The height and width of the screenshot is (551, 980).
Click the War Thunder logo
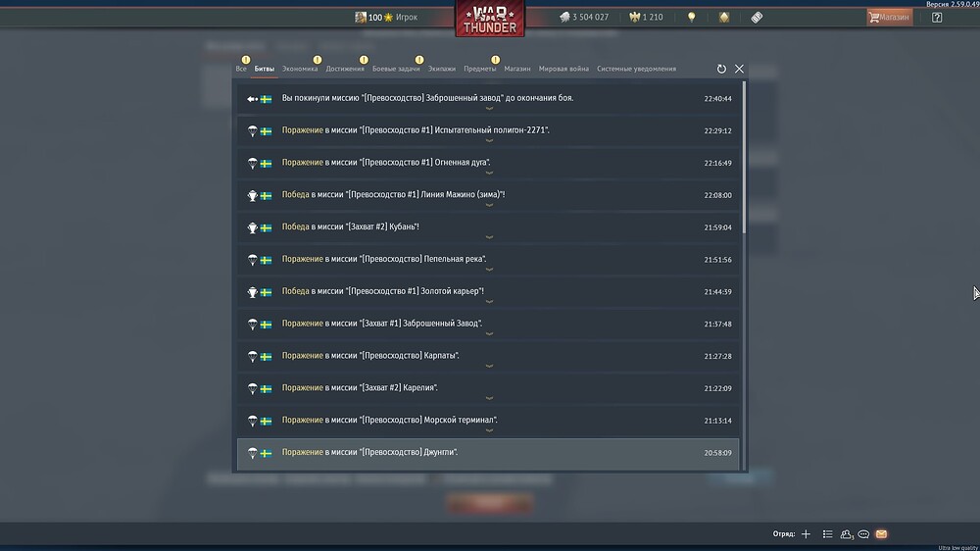click(490, 18)
